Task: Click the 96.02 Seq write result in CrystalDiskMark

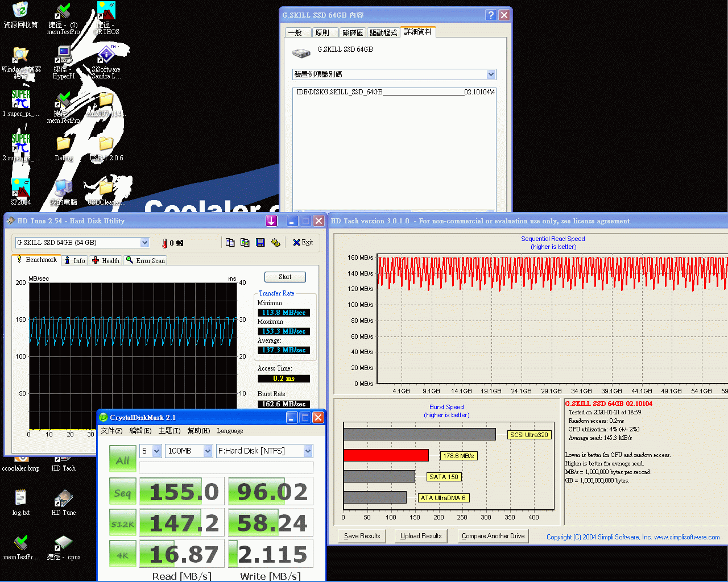Action: click(271, 492)
